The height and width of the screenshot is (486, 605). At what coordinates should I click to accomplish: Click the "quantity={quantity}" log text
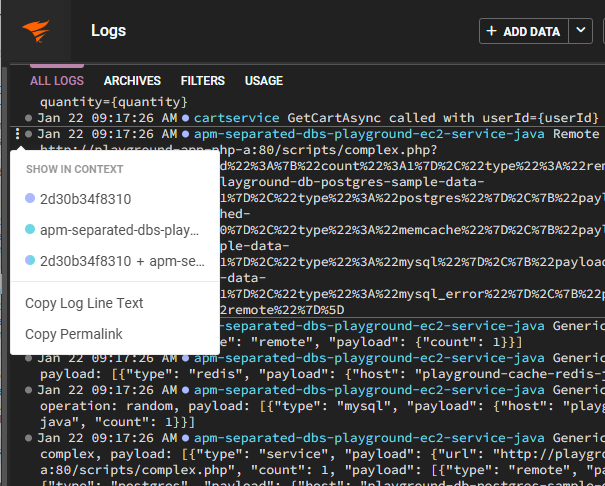coord(113,102)
